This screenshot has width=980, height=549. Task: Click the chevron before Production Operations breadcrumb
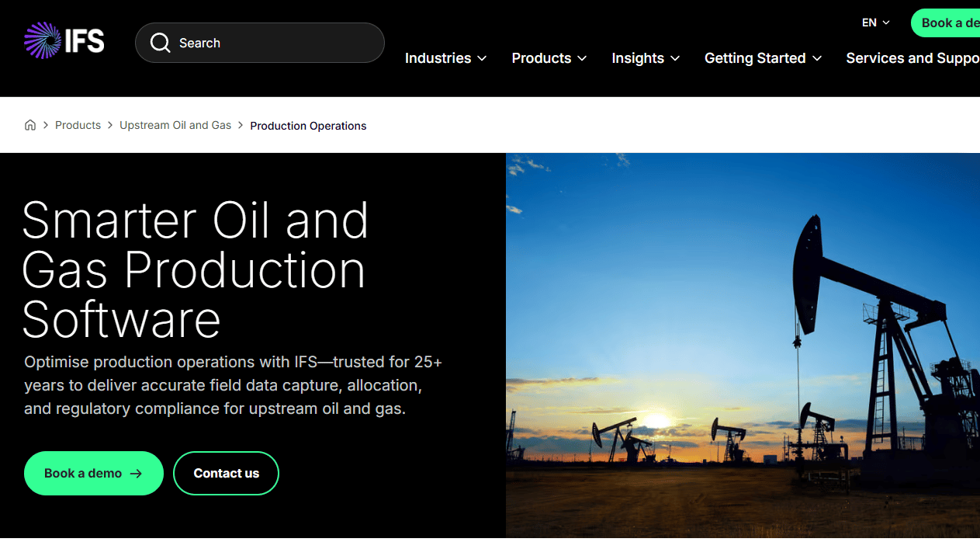tap(241, 125)
